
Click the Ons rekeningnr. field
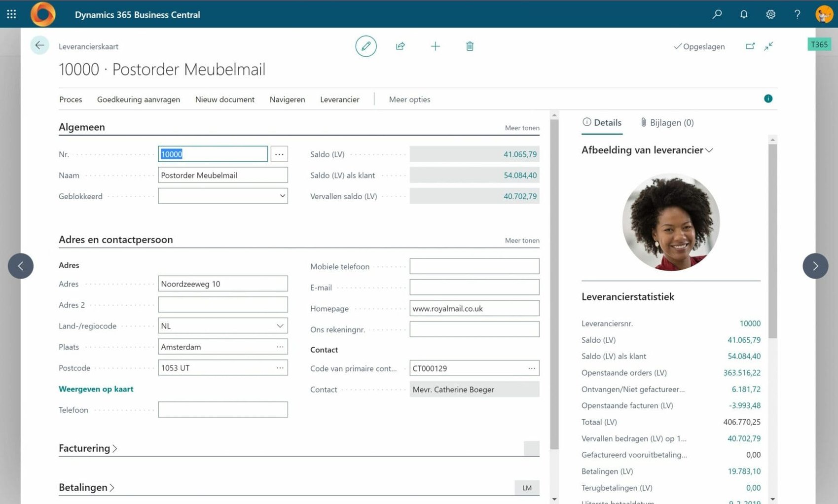point(474,329)
